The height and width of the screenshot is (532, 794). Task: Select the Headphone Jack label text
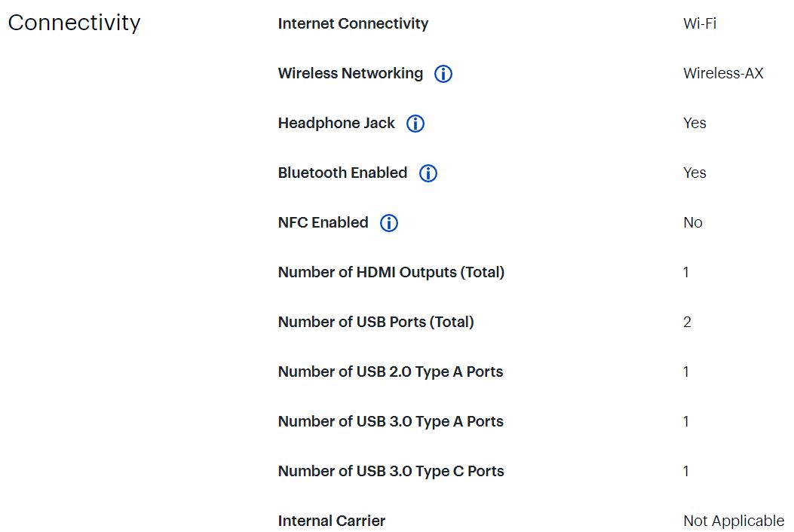[336, 123]
